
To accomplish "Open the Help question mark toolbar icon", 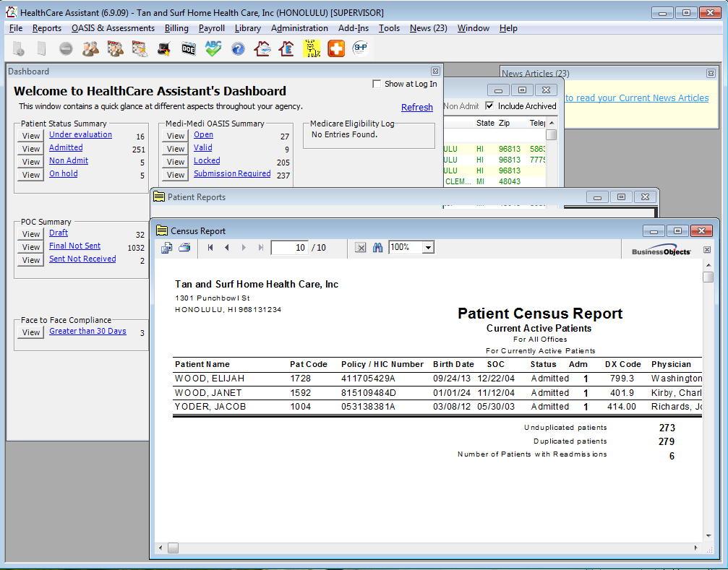I will tap(238, 48).
